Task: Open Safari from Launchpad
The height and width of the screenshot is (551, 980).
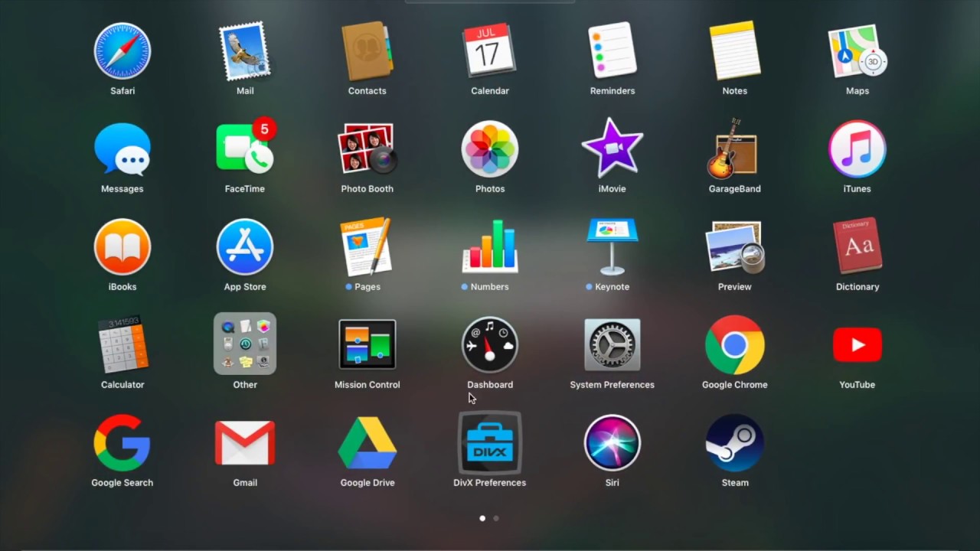Action: (122, 51)
